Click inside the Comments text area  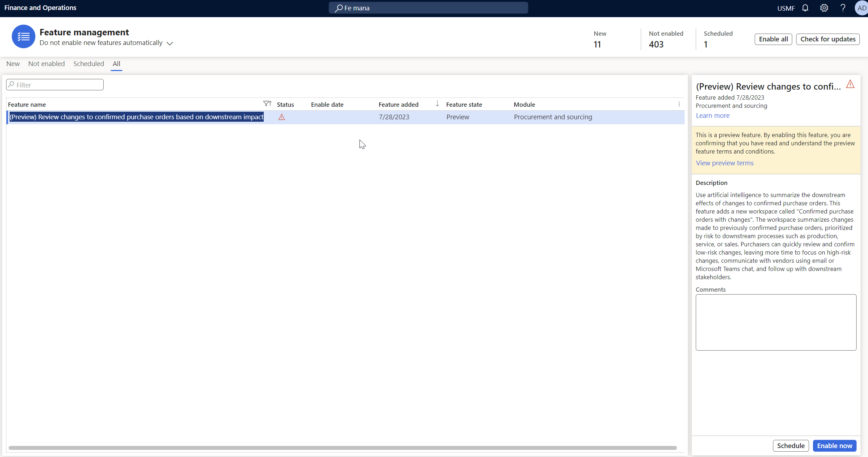(x=775, y=321)
